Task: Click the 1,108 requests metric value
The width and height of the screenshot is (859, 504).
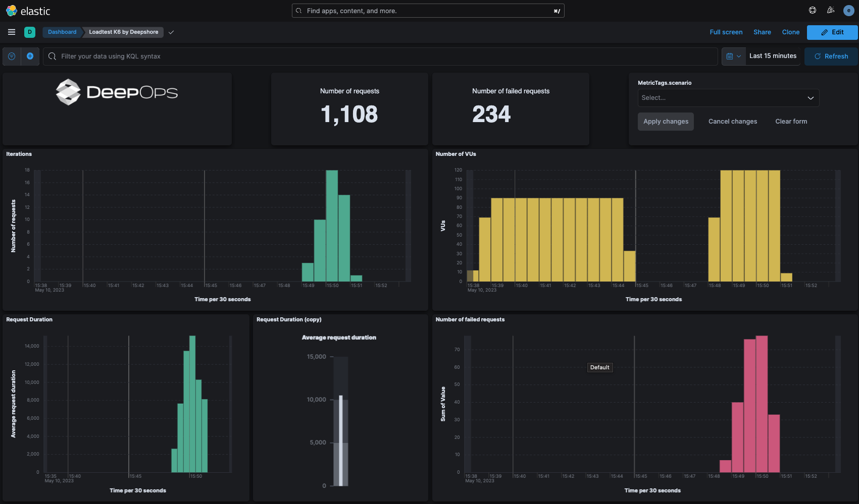Action: pos(349,114)
